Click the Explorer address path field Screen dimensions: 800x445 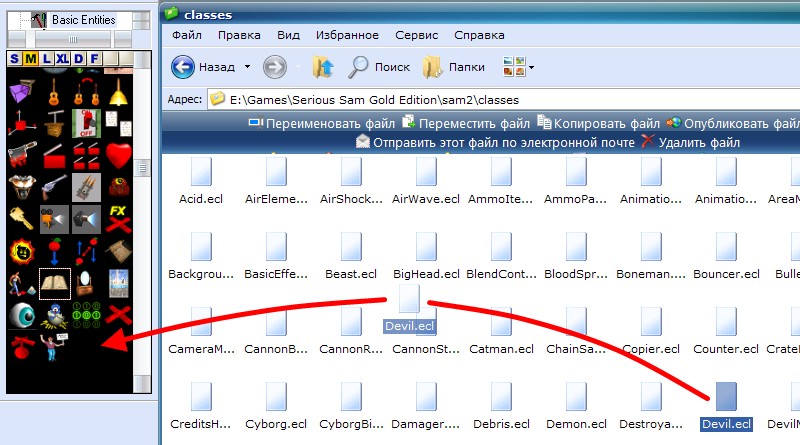[x=504, y=100]
